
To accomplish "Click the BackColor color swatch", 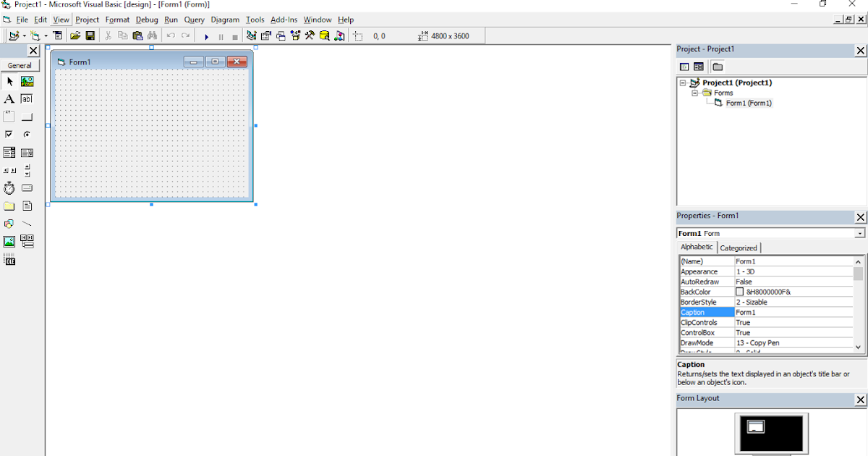I will point(739,292).
